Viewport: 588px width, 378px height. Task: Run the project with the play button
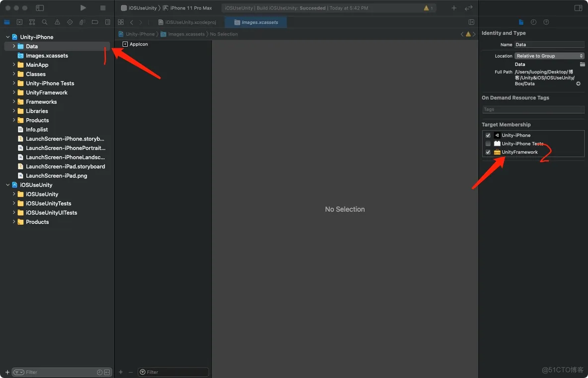coord(83,8)
